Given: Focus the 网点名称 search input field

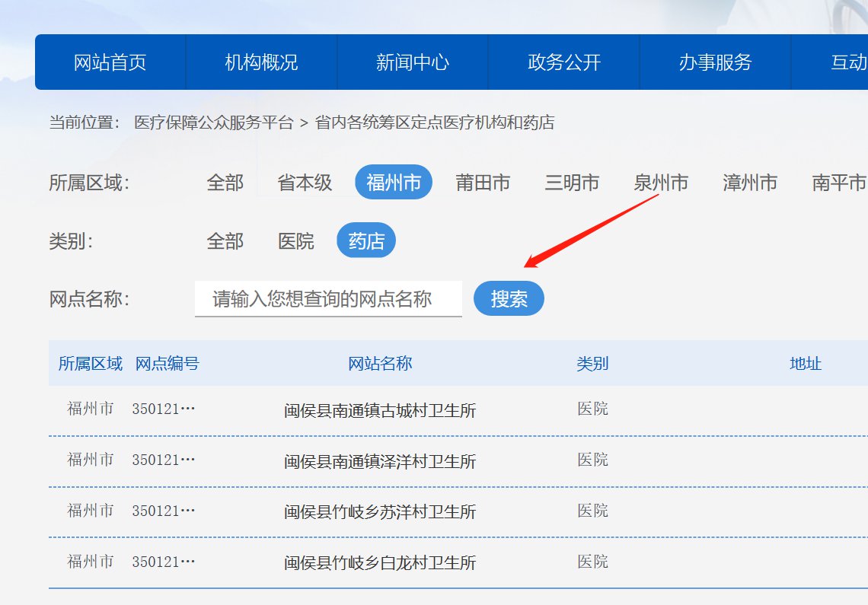Looking at the screenshot, I should coord(328,299).
